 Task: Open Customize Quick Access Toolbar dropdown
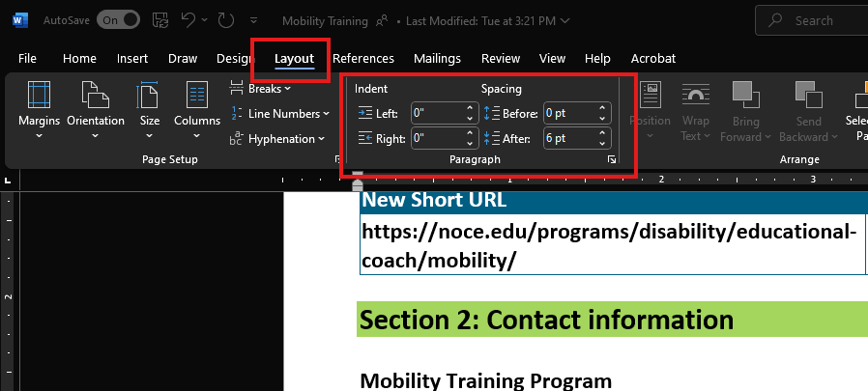pos(253,20)
